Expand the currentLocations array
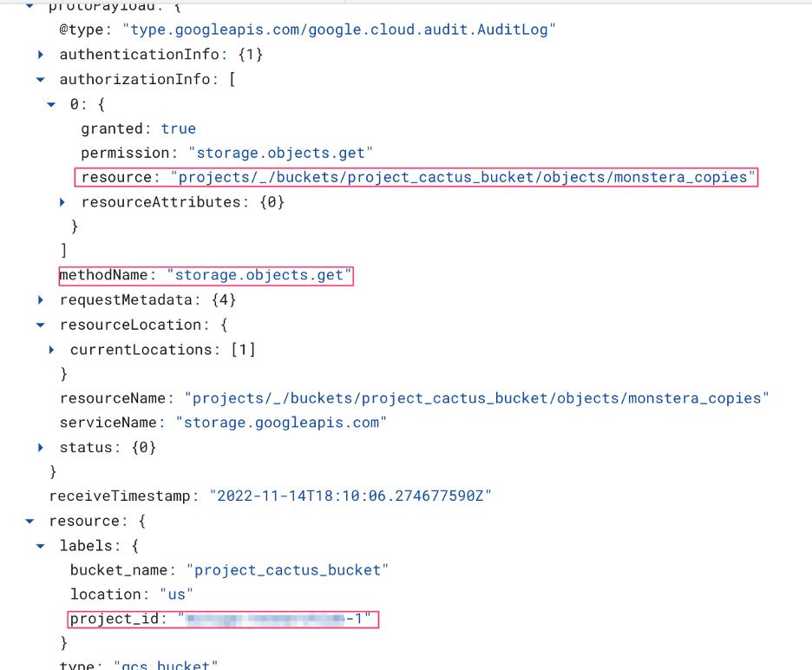This screenshot has height=670, width=812. 52,349
